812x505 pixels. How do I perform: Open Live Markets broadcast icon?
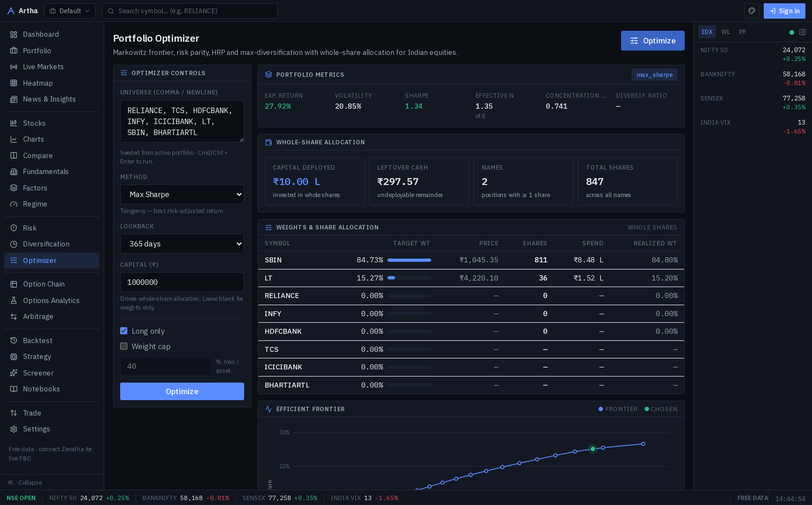tap(14, 67)
